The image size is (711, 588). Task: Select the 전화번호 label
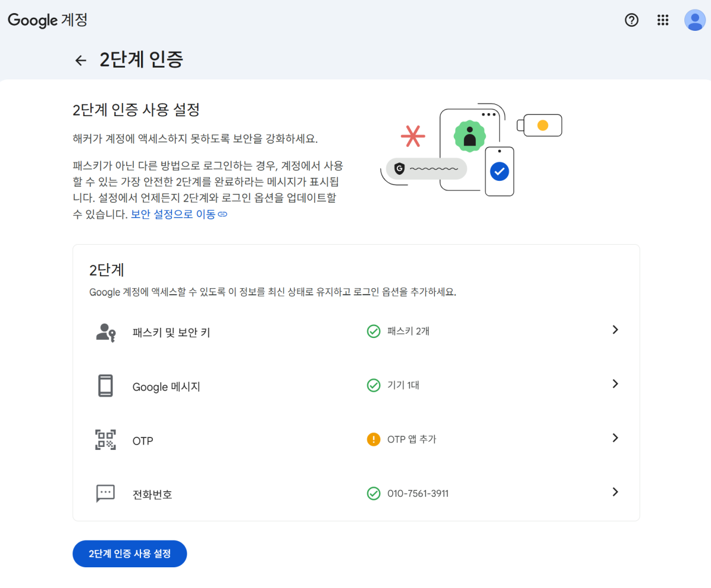(152, 494)
